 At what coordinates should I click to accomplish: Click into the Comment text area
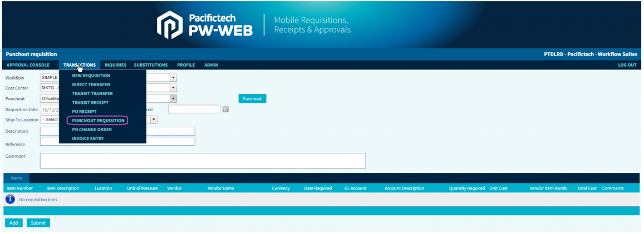[x=203, y=161]
